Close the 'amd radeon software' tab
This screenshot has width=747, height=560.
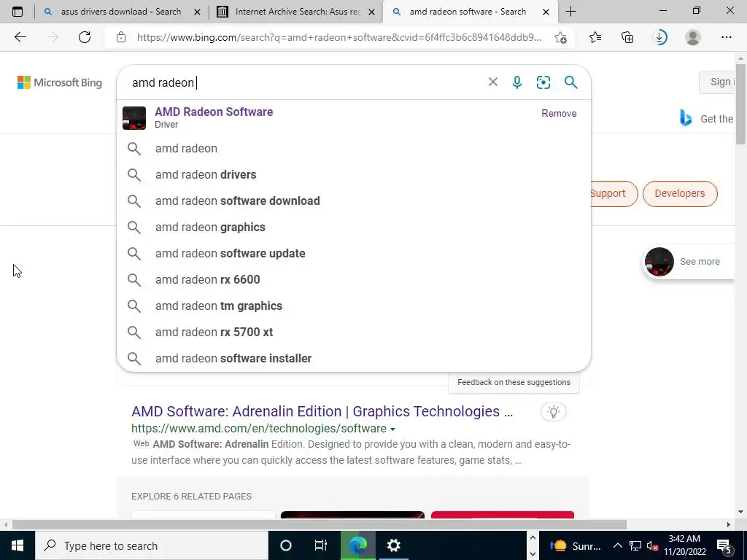[546, 12]
